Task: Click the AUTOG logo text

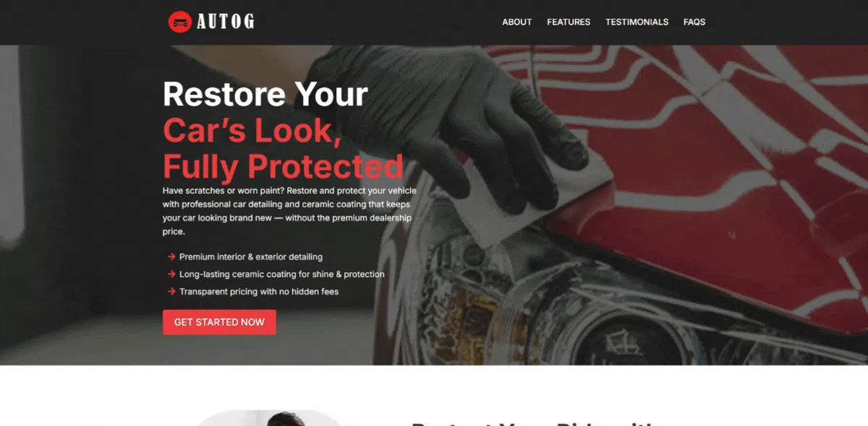Action: click(x=226, y=22)
